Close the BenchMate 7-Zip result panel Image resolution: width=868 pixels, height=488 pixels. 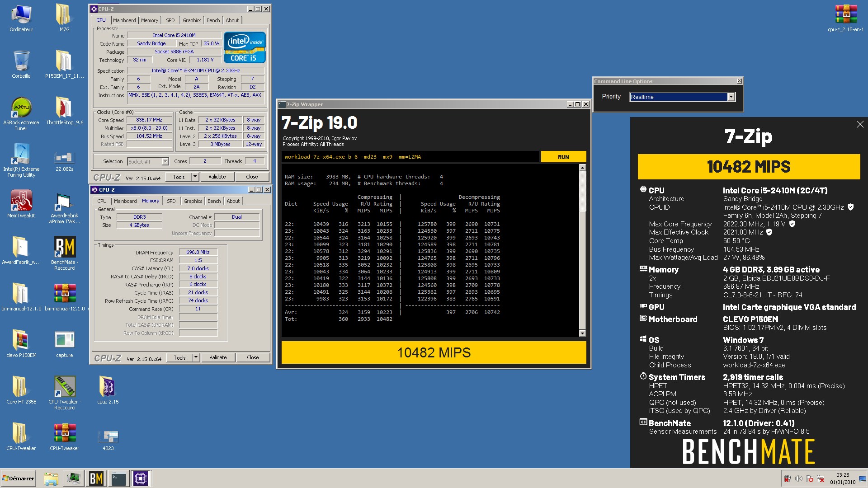860,124
